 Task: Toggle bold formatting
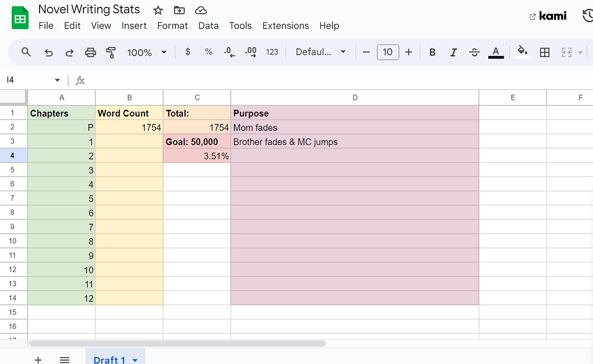[432, 52]
